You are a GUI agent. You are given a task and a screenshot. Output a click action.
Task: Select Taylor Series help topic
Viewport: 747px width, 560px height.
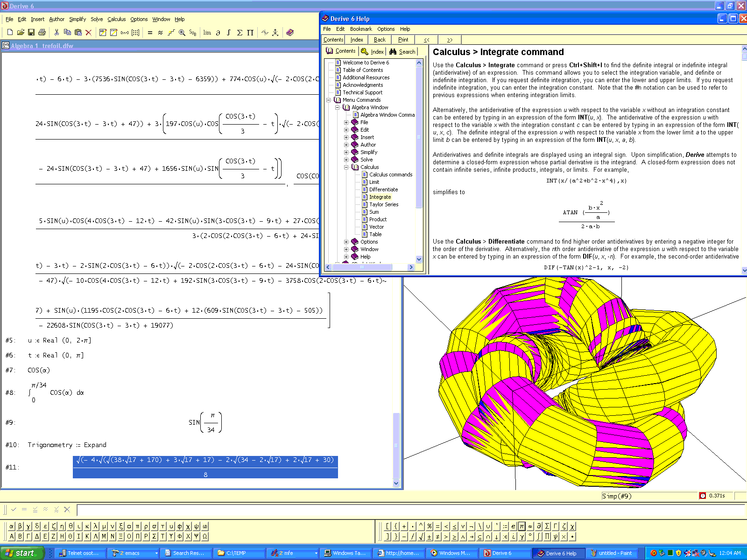point(383,204)
